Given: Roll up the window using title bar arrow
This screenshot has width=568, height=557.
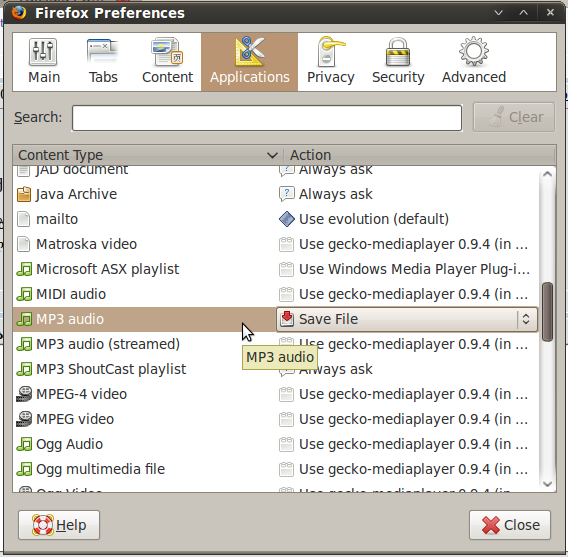Looking at the screenshot, I should 523,13.
